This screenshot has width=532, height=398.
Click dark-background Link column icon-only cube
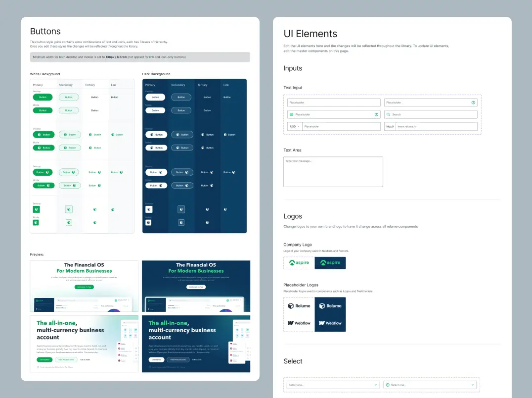(225, 209)
